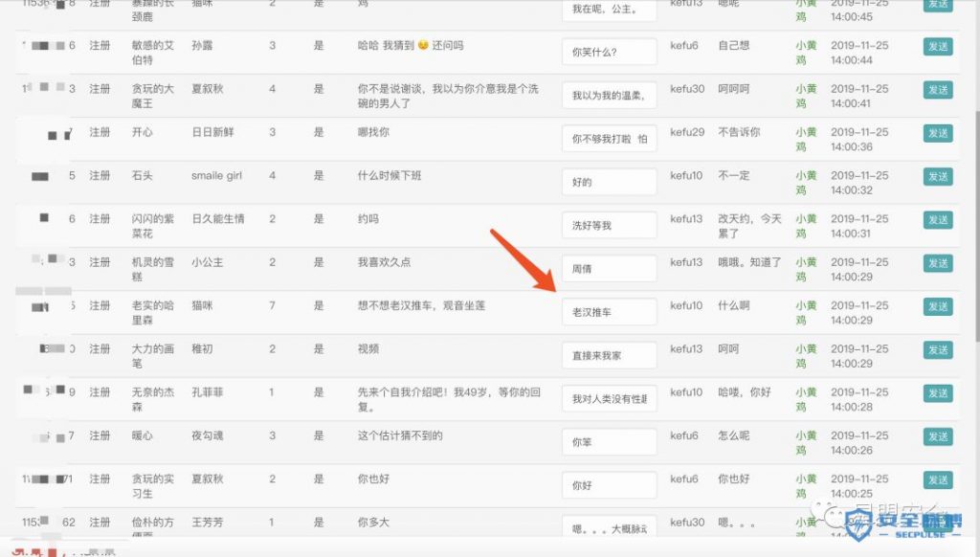Image resolution: width=980 pixels, height=557 pixels.
Task: Select name 王芳芳
Action: 208,522
